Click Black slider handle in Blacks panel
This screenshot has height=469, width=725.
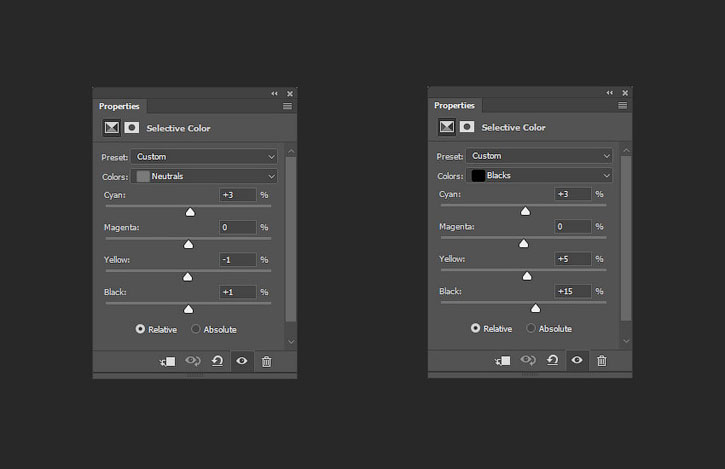coord(535,308)
